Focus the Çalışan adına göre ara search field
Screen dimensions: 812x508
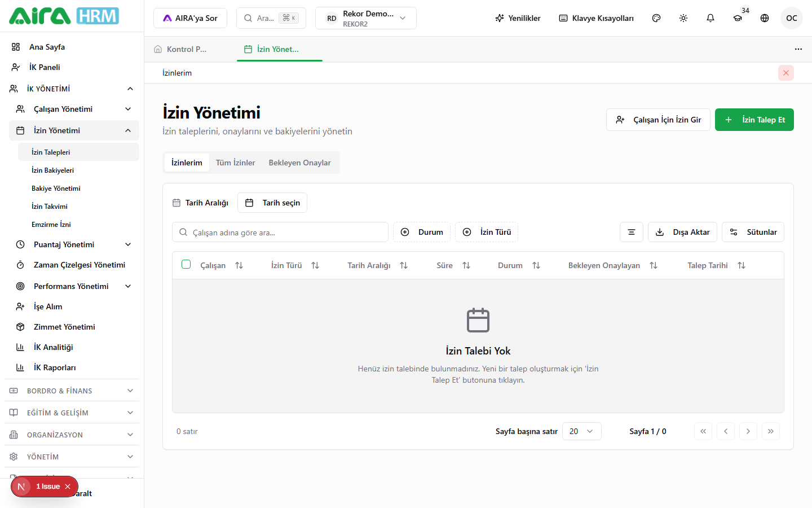pos(280,232)
